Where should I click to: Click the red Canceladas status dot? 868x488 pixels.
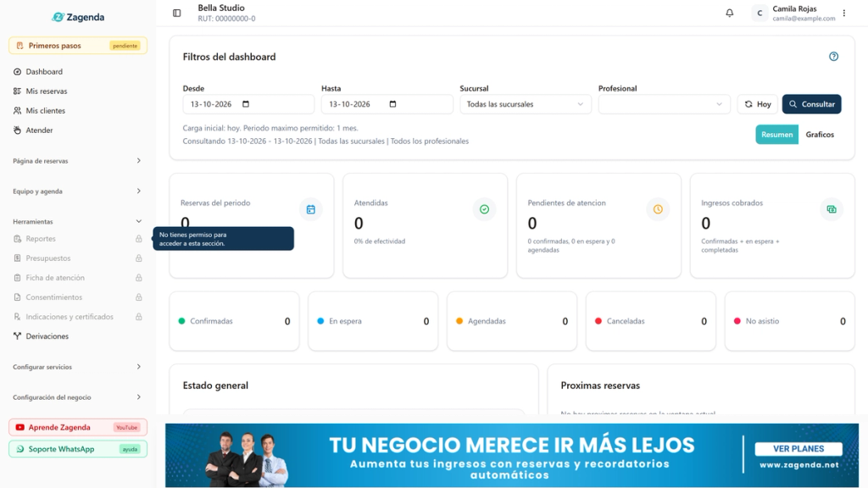(598, 321)
